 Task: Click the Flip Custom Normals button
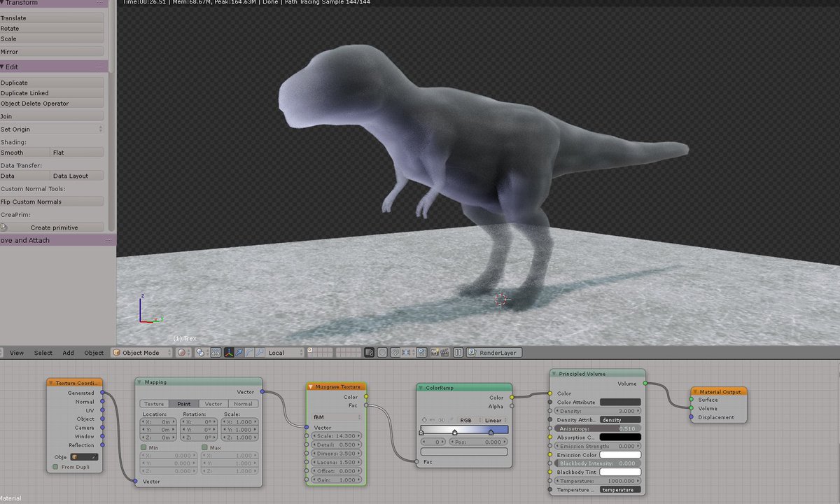[52, 202]
